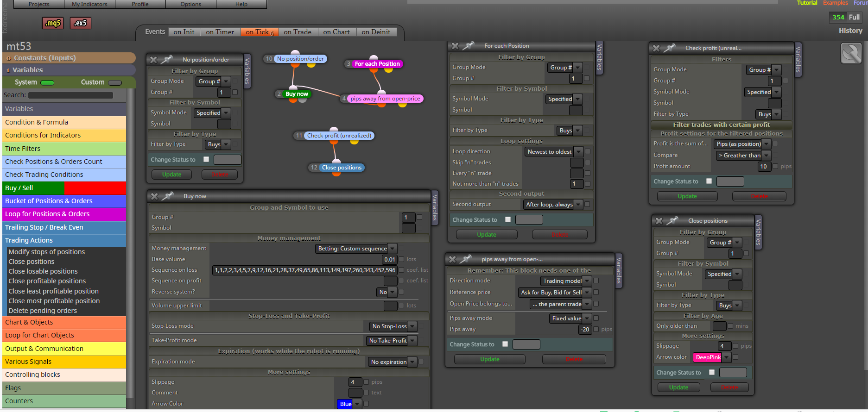Viewport: 868px width, 412px height.
Task: Click the pin icon on No position/order panel
Action: 166,59
